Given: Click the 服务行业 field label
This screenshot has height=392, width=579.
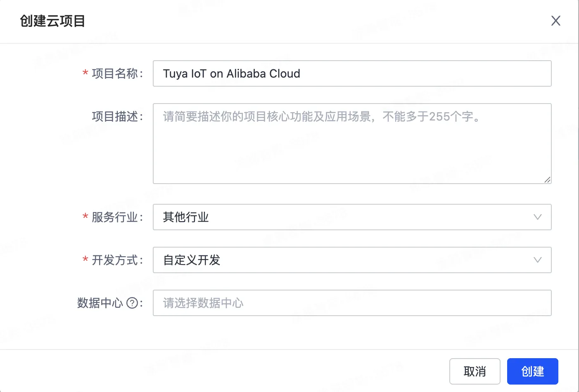Looking at the screenshot, I should pyautogui.click(x=115, y=217).
